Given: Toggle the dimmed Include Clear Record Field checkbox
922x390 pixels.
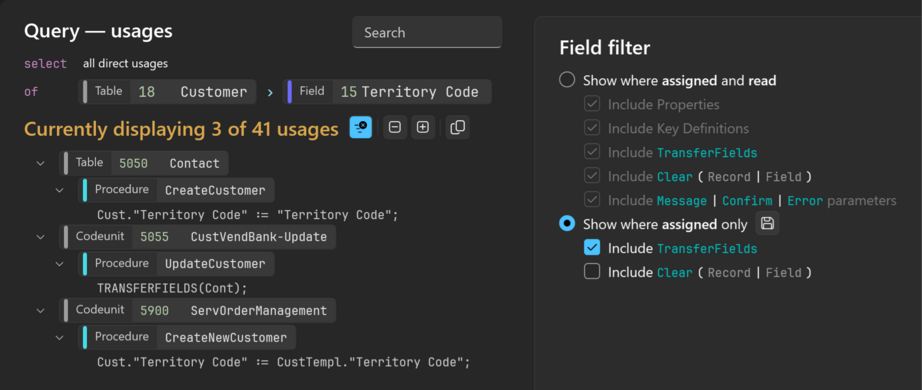Looking at the screenshot, I should [592, 176].
